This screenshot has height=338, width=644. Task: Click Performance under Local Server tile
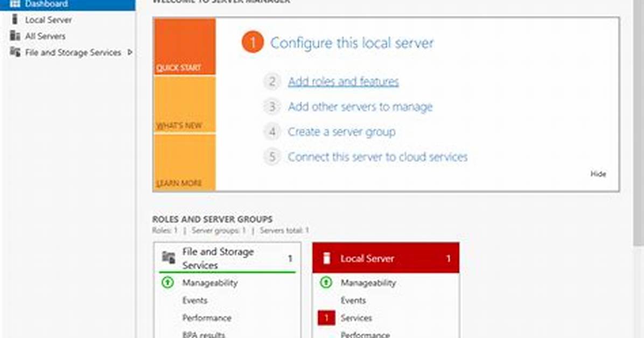coord(365,334)
